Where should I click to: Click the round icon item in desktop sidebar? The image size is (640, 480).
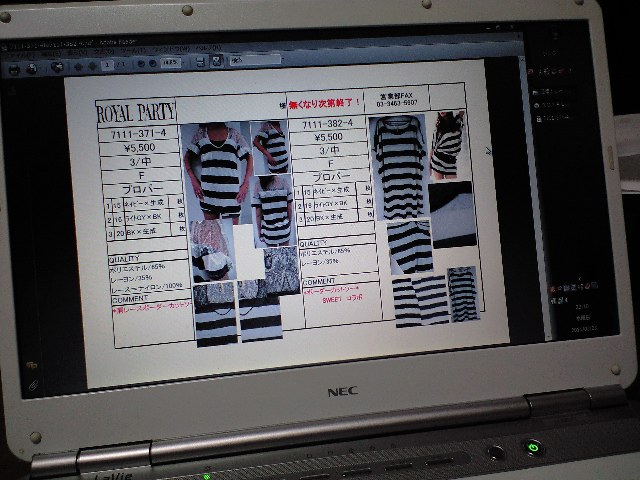coord(550,106)
